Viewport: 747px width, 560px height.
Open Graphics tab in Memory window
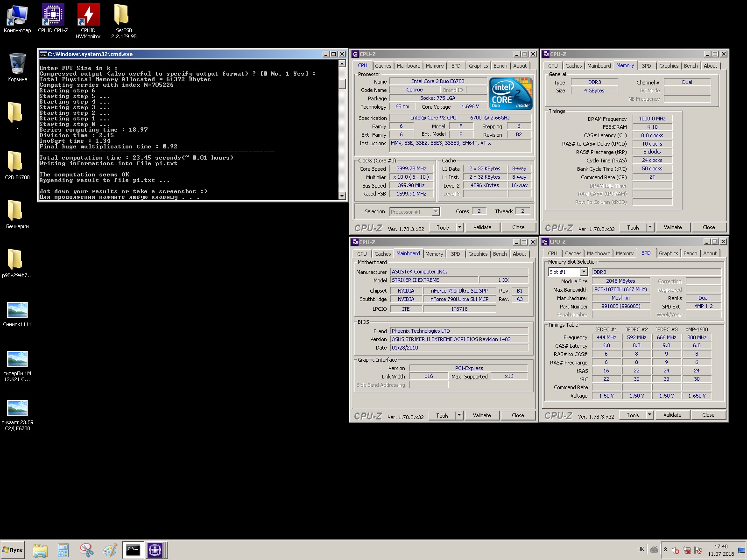669,66
